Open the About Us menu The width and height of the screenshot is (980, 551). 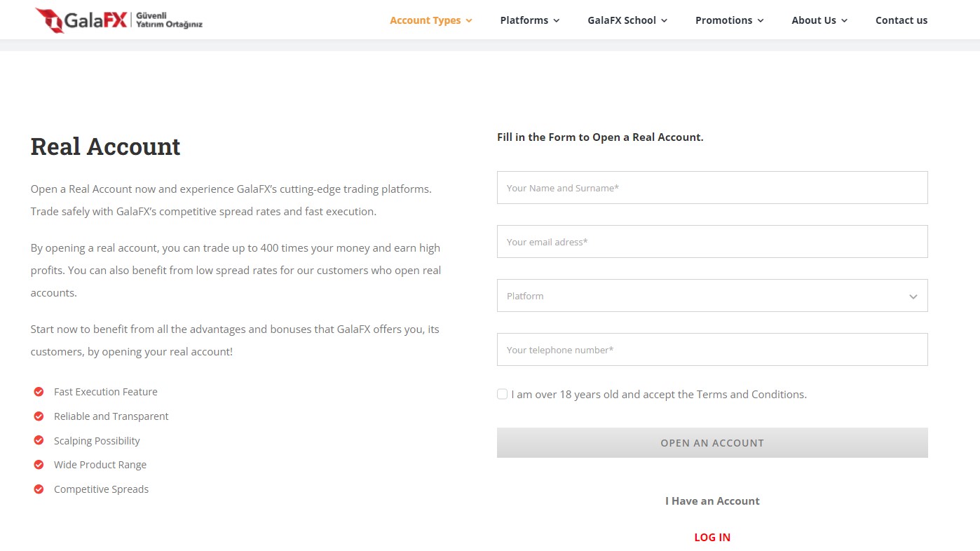click(x=819, y=20)
